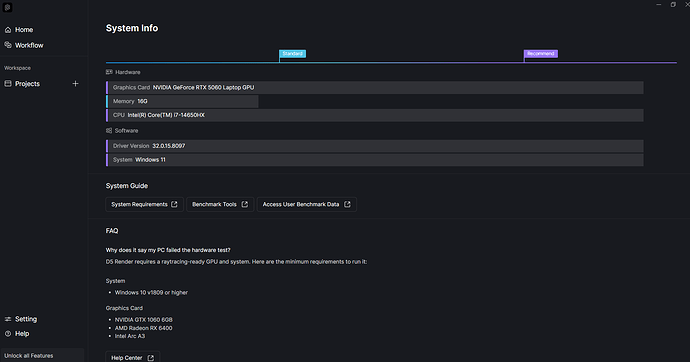Viewport: 690px width, 362px height.
Task: Click Unlock all Features
Action: [x=29, y=355]
